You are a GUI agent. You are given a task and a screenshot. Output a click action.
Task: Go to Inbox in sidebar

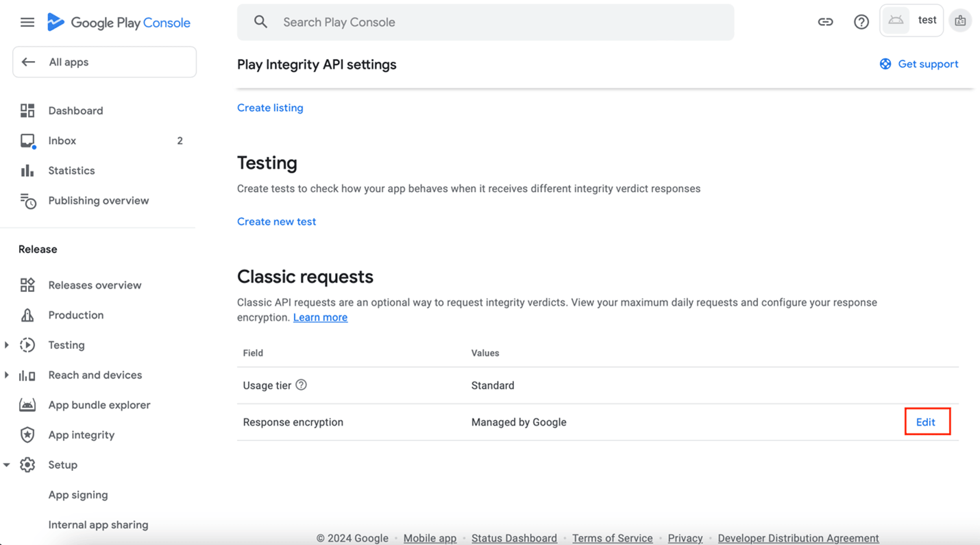(62, 141)
